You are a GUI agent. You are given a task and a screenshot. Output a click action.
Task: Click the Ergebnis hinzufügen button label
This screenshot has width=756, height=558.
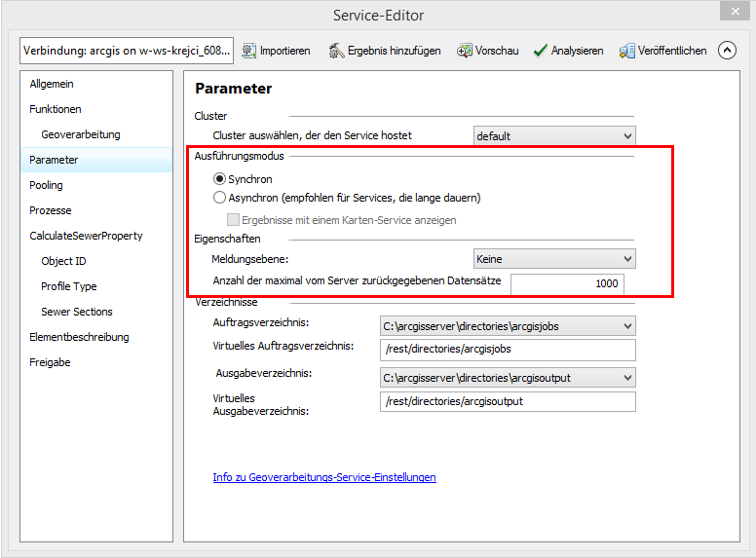pyautogui.click(x=394, y=51)
